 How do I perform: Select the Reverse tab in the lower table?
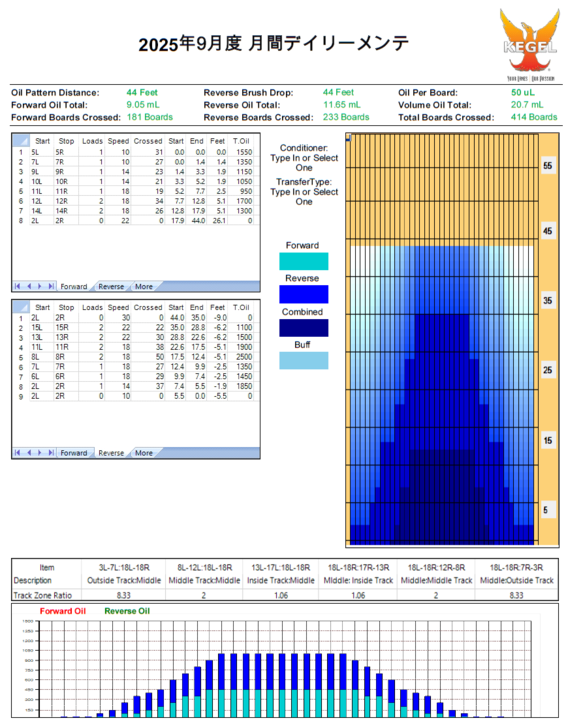click(x=111, y=453)
